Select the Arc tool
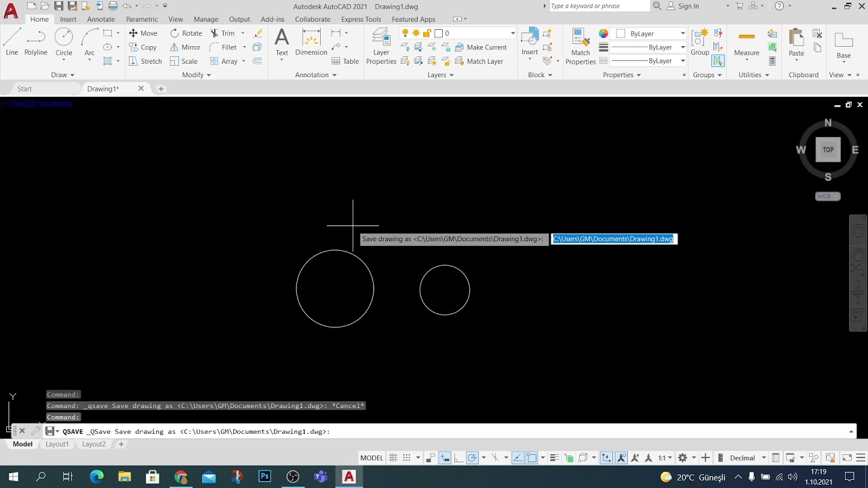The height and width of the screenshot is (488, 868). [90, 42]
